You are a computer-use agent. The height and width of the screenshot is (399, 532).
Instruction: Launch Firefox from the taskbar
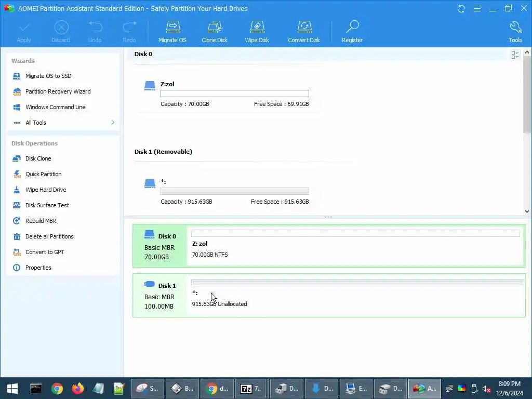pos(78,389)
